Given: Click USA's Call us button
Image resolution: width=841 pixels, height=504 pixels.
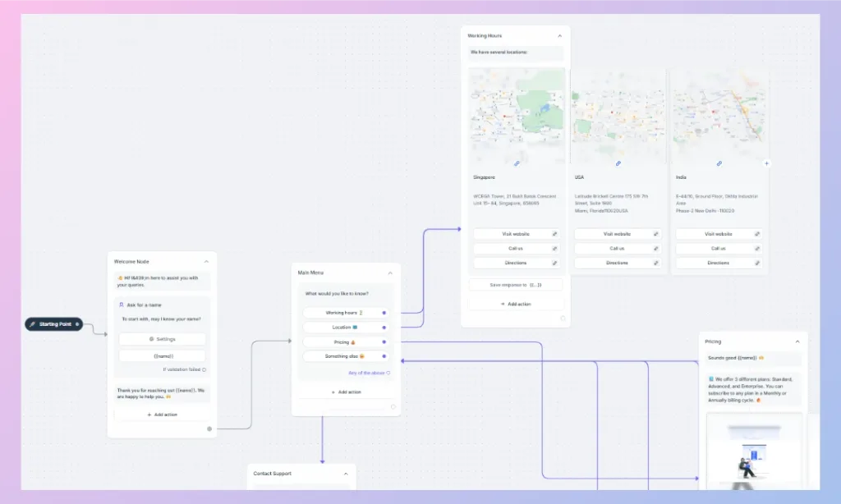Looking at the screenshot, I should click(618, 248).
